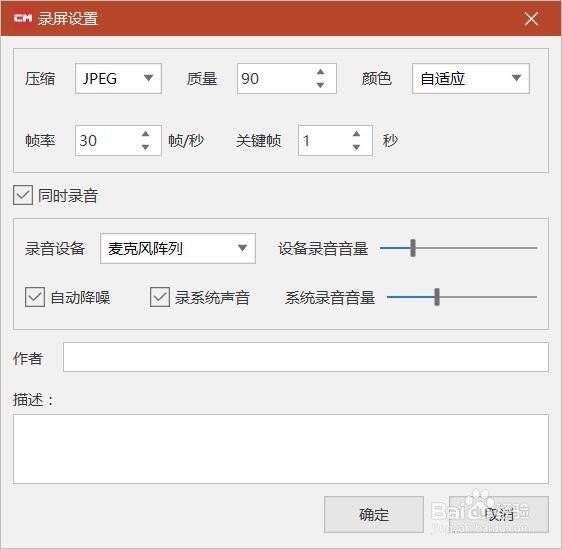This screenshot has height=549, width=562.
Task: Increase 关键帧 seconds with up arrow
Action: point(356,134)
